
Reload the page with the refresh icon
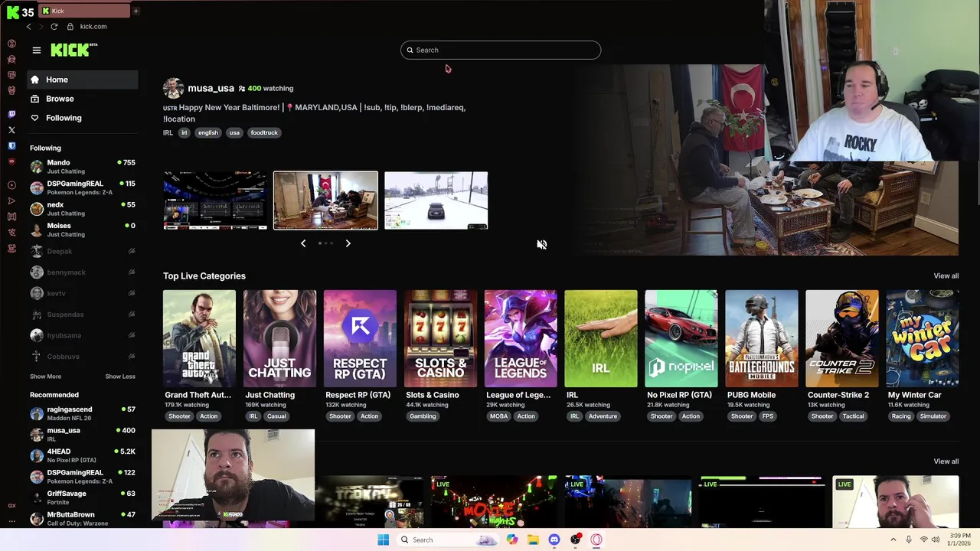tap(54, 26)
